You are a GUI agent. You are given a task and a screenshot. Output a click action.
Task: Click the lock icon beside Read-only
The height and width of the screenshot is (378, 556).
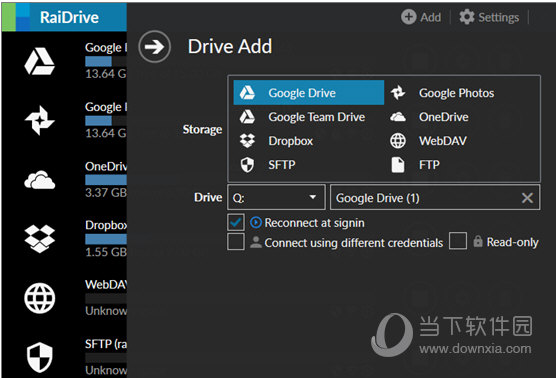[478, 241]
